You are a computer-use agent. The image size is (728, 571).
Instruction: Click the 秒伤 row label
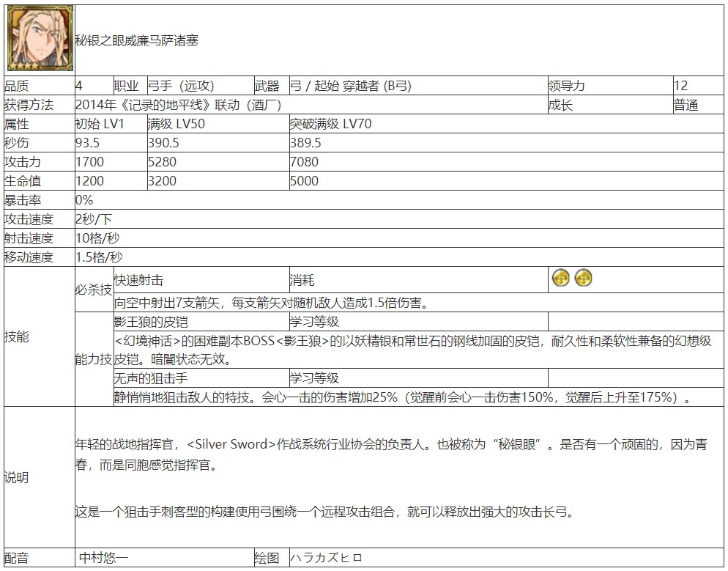(x=17, y=143)
